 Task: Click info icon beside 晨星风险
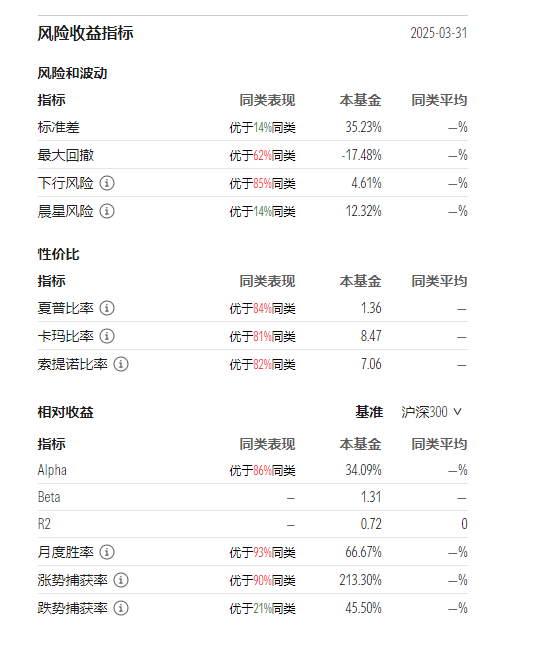[x=107, y=211]
